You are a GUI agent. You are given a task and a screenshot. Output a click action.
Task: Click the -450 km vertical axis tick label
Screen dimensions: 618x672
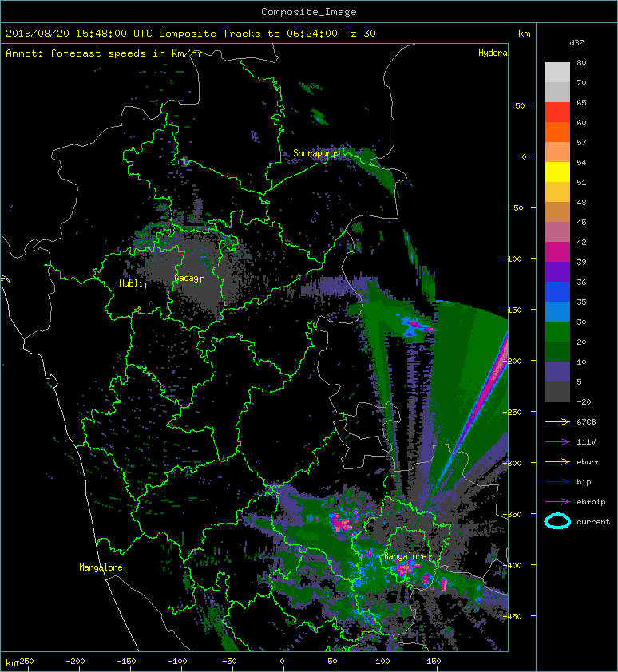click(512, 616)
